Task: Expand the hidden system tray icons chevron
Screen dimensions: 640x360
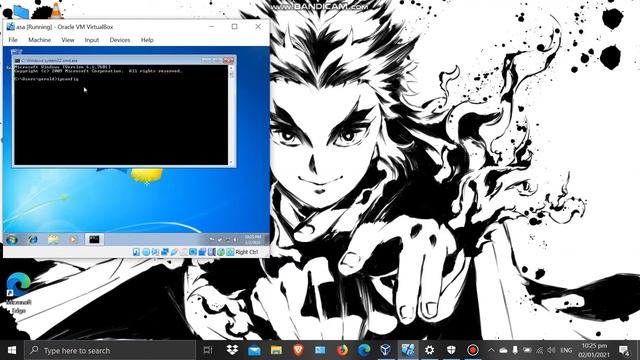Action: 491,350
